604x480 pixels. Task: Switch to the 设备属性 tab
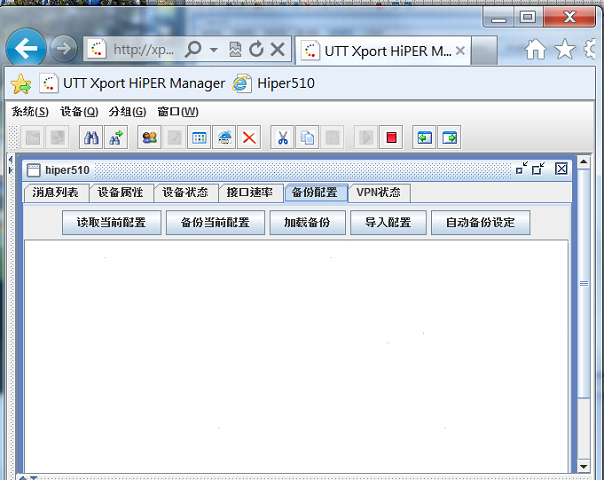click(121, 192)
